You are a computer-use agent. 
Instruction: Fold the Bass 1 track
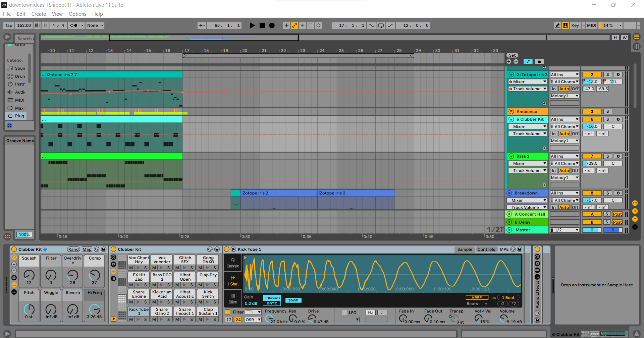click(x=511, y=156)
